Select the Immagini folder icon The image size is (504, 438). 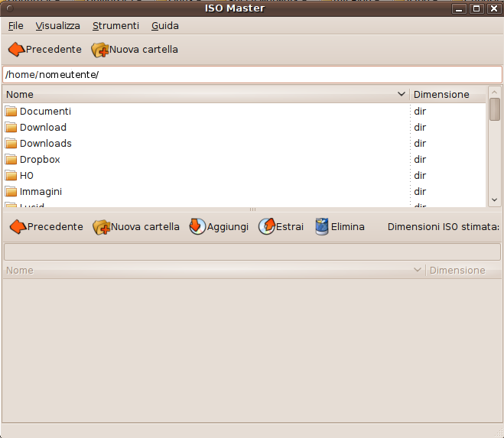pos(11,192)
